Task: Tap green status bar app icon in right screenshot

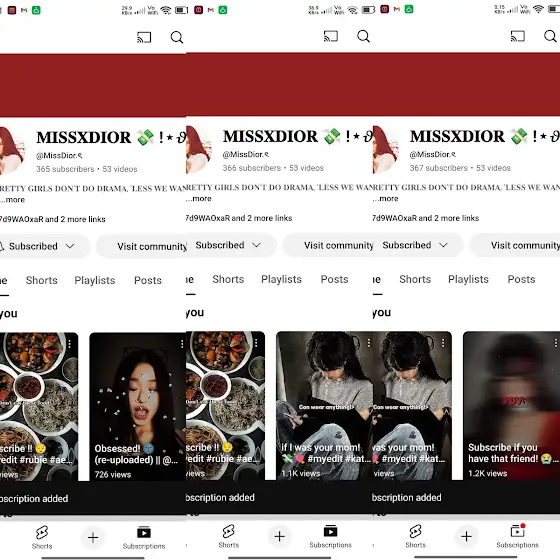Action: [409, 9]
